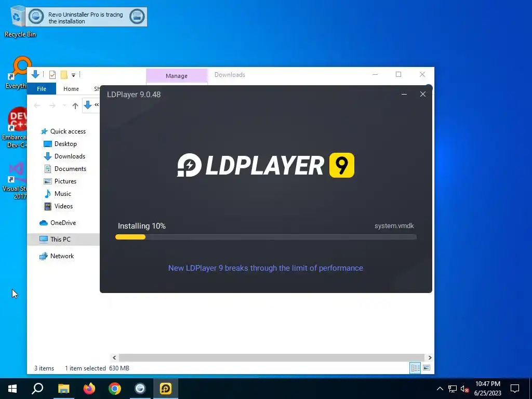Open the taskbar clock and date
This screenshot has width=532, height=399.
[x=487, y=389]
